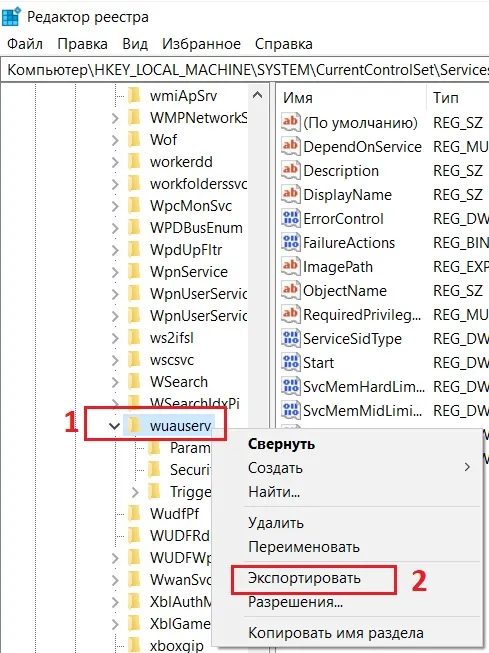Expand the Wof key
This screenshot has height=653, width=489.
point(115,140)
